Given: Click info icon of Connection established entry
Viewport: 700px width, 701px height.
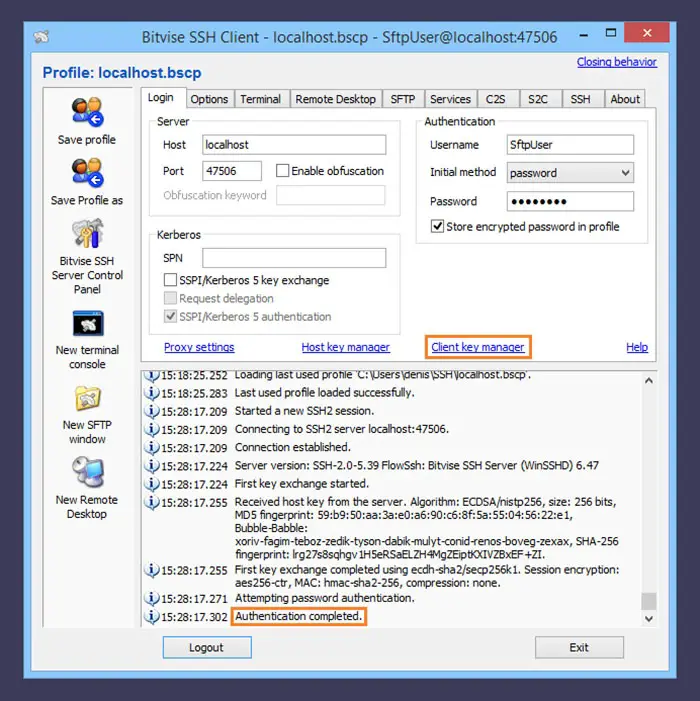Looking at the screenshot, I should coord(152,448).
